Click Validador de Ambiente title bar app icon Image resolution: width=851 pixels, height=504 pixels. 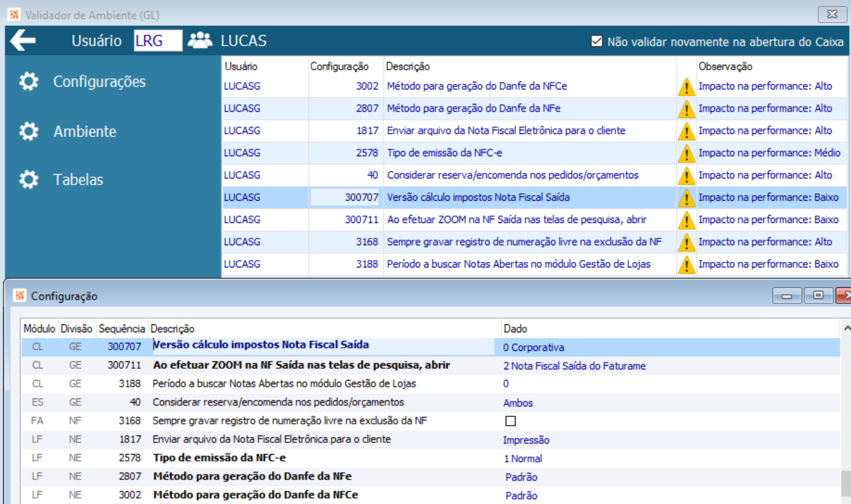(15, 14)
